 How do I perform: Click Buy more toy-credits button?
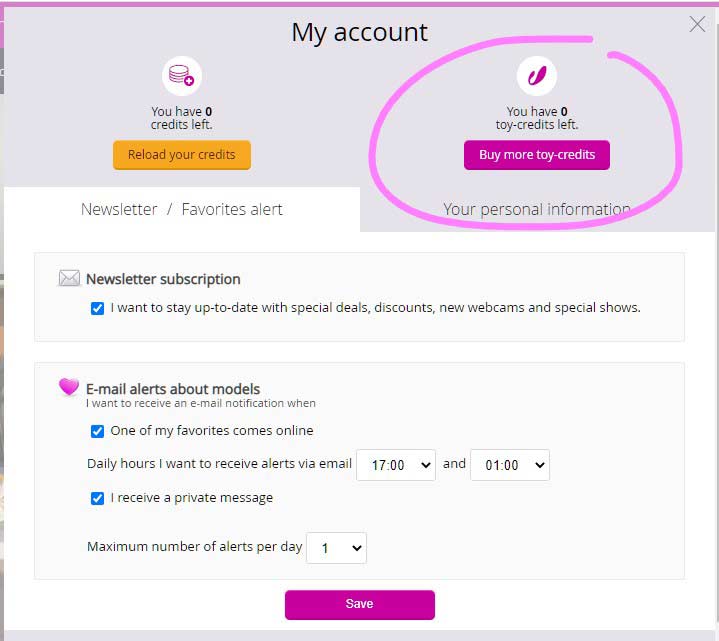536,155
